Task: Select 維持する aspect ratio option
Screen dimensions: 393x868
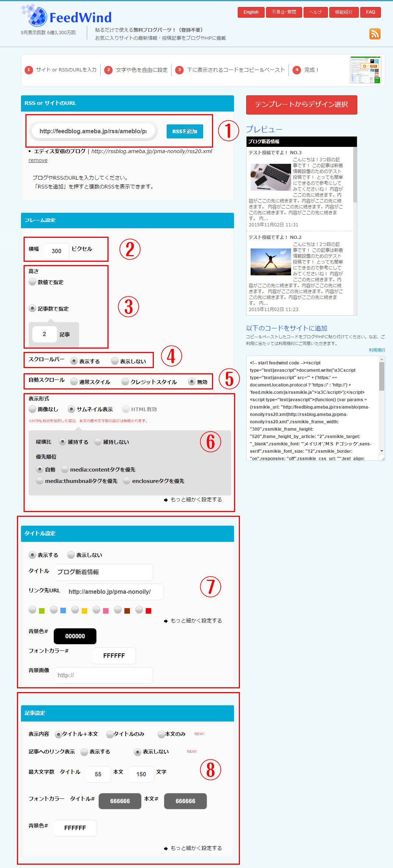Action: pos(63,442)
